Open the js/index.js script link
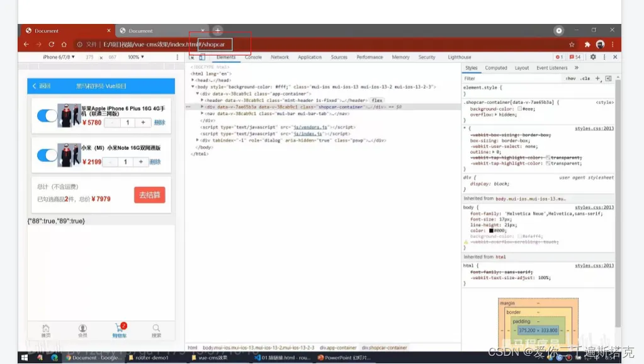 coord(308,134)
